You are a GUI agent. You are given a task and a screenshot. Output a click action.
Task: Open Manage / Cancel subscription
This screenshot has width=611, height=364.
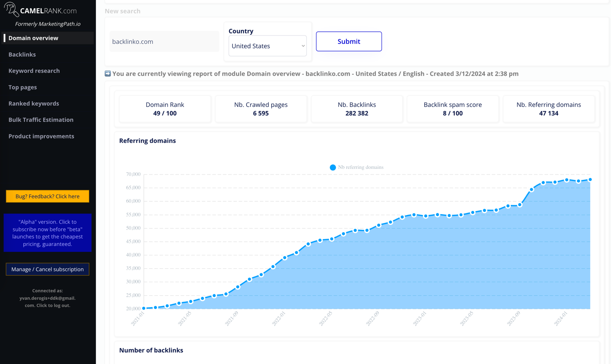47,269
